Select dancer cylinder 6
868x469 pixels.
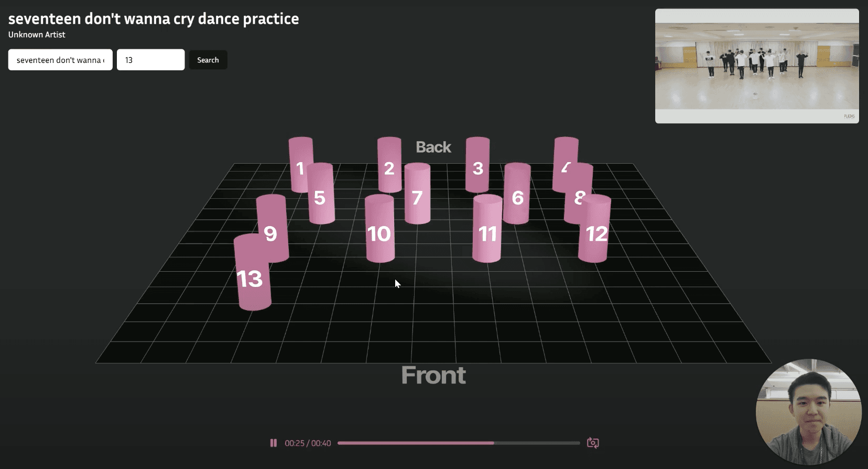517,194
